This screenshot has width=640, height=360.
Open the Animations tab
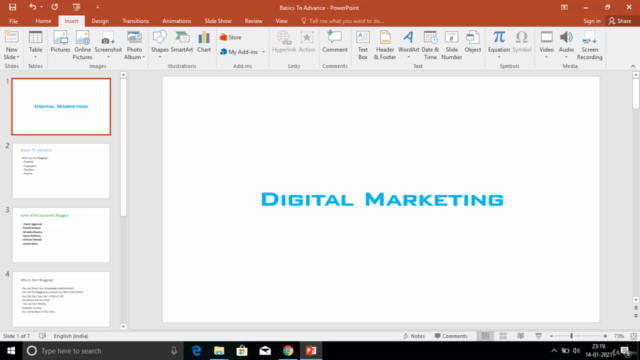(x=177, y=21)
